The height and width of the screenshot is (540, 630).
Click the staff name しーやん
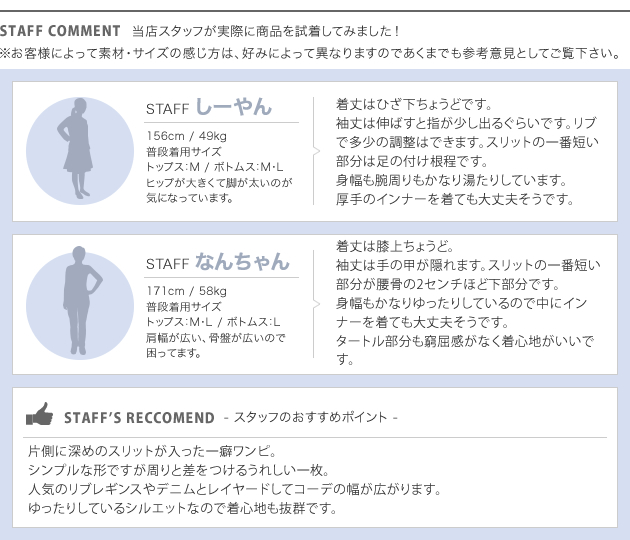[233, 107]
